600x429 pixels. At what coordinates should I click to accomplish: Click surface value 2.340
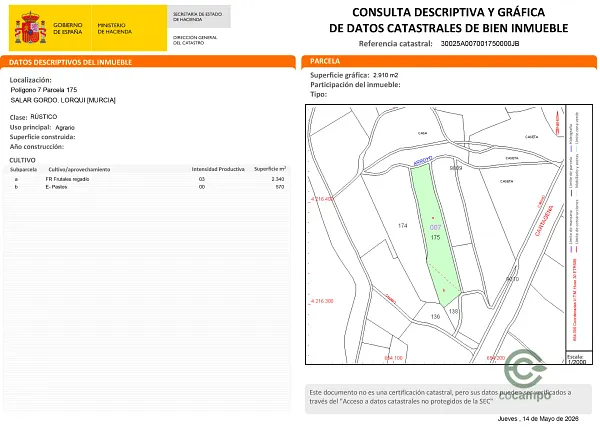click(278, 179)
